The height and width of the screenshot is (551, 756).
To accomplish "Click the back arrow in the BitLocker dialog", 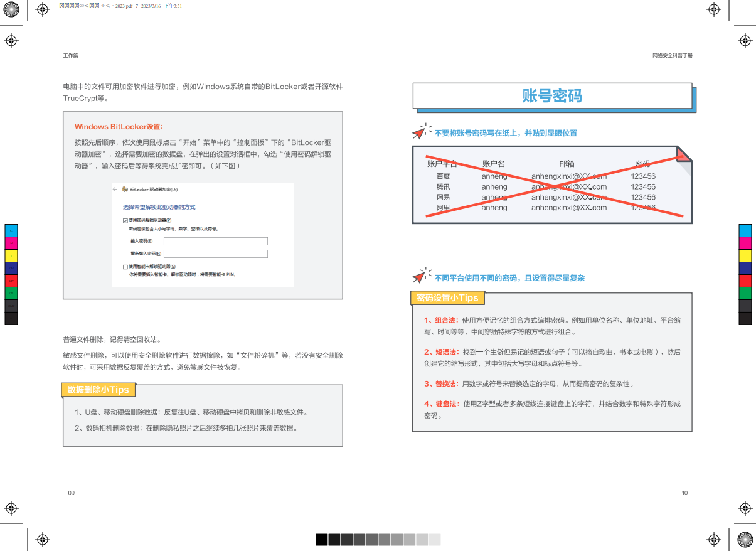I will (115, 189).
